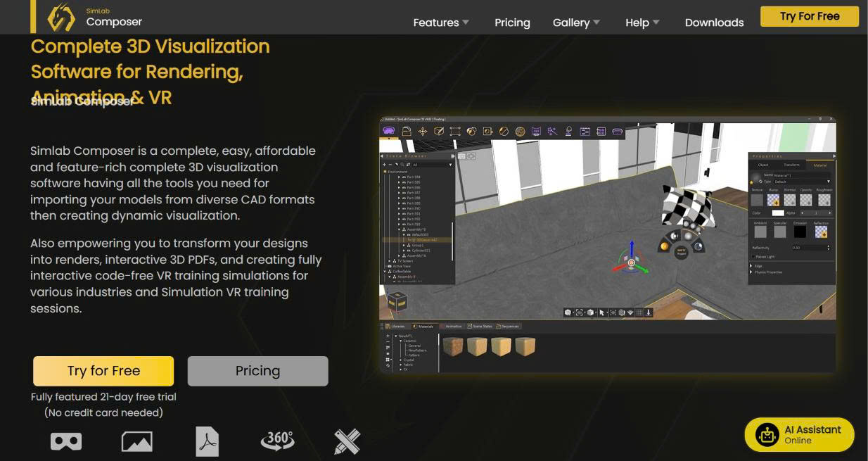Click the pencil and ruler feature icon

click(x=347, y=442)
